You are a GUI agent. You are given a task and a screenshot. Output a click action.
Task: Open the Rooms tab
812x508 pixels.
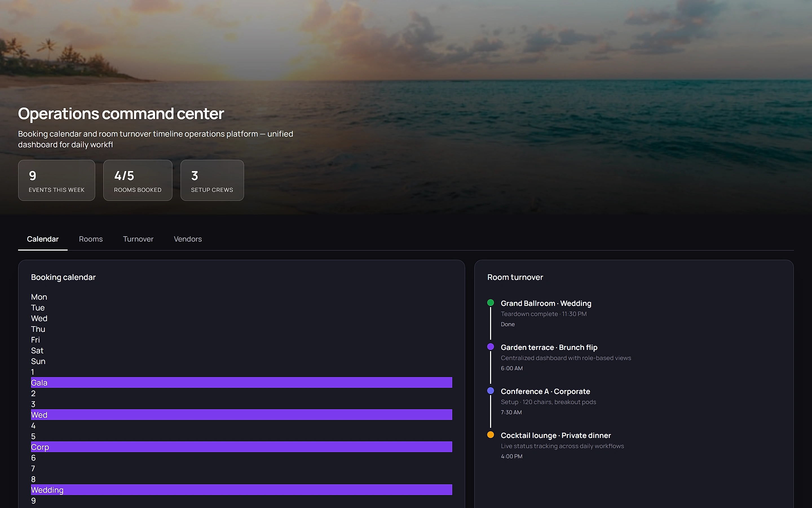tap(91, 239)
